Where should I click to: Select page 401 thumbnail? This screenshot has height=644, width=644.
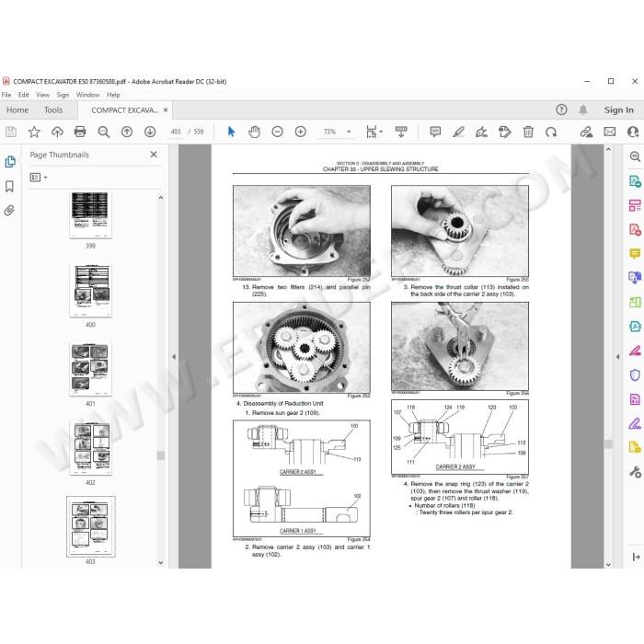90,370
